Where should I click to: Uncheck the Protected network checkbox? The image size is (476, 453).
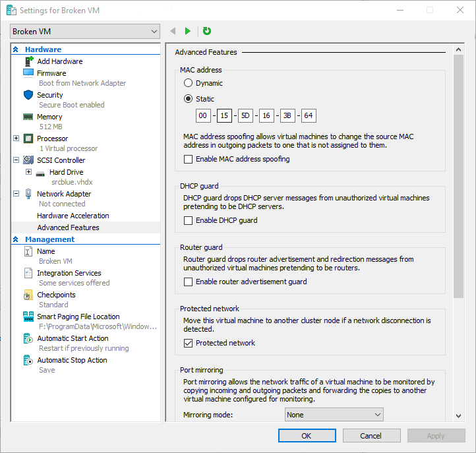188,343
